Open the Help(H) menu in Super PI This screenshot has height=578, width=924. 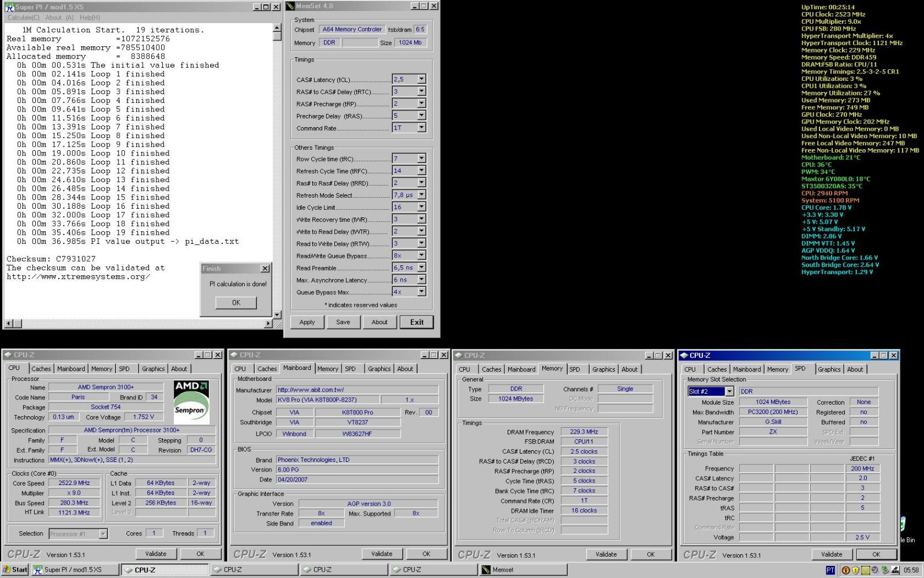90,17
